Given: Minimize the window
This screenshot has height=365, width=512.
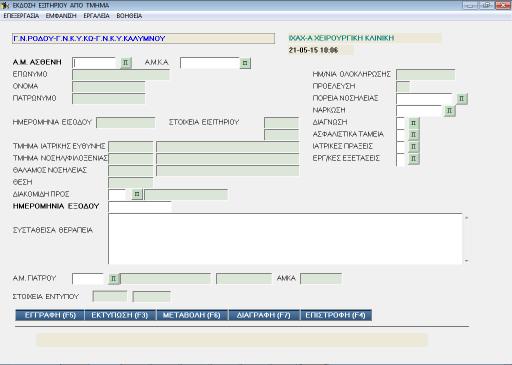Looking at the screenshot, I should (x=470, y=5).
